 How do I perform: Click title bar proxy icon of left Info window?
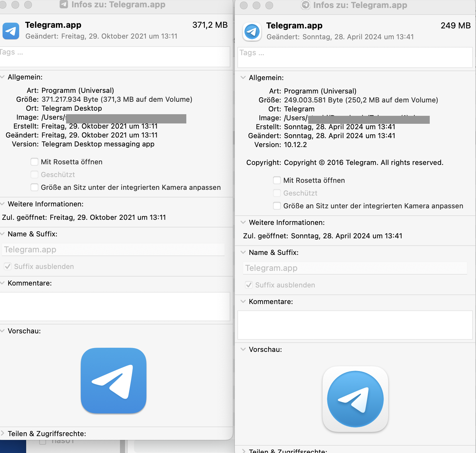tap(64, 4)
